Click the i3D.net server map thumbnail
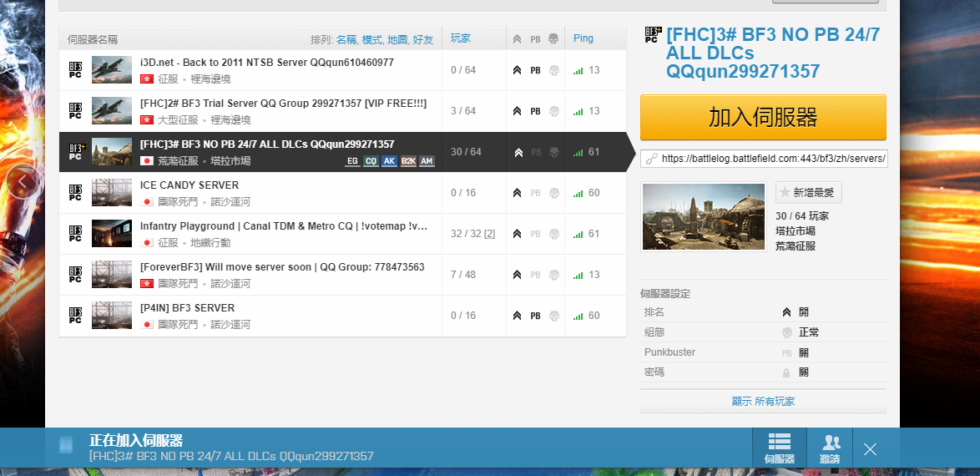 (112, 70)
